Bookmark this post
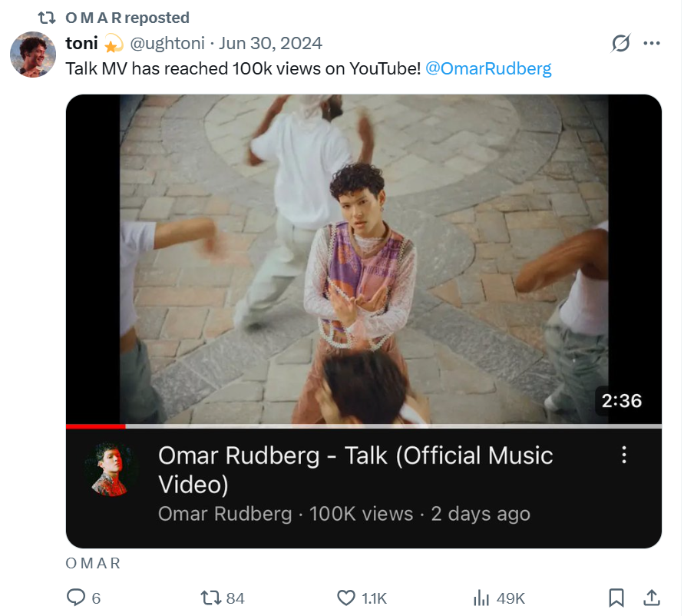This screenshot has height=616, width=684. click(x=616, y=598)
